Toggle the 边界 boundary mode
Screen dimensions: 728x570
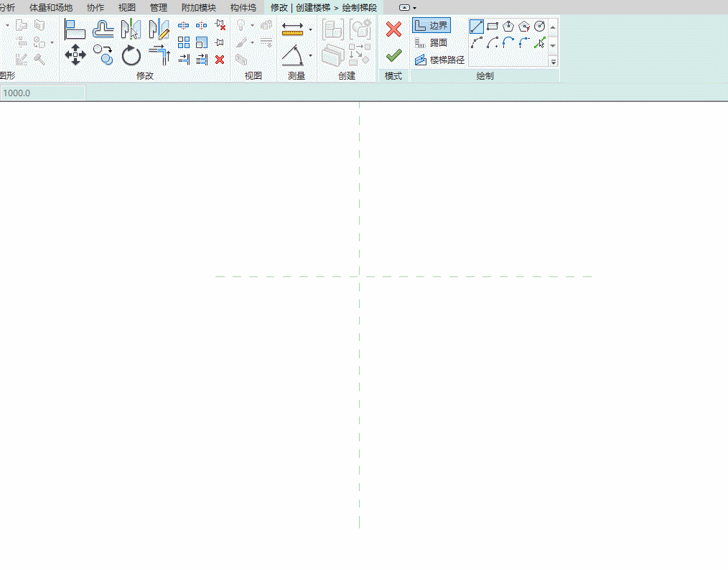pos(431,26)
